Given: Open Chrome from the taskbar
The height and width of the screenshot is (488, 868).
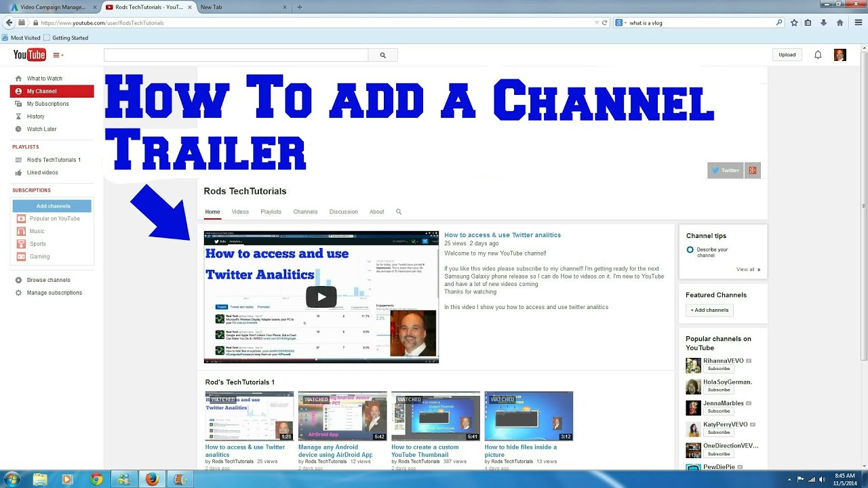Looking at the screenshot, I should click(x=96, y=479).
